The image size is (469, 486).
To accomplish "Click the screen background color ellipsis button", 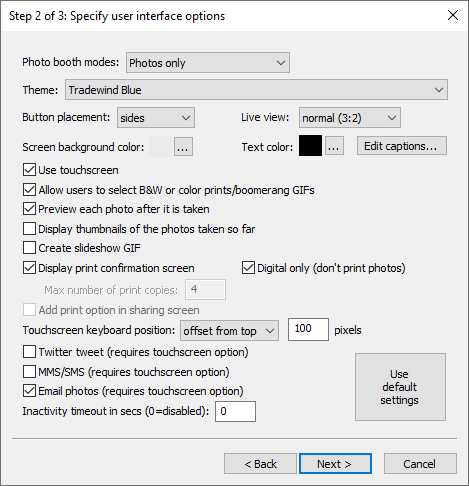I will point(183,146).
